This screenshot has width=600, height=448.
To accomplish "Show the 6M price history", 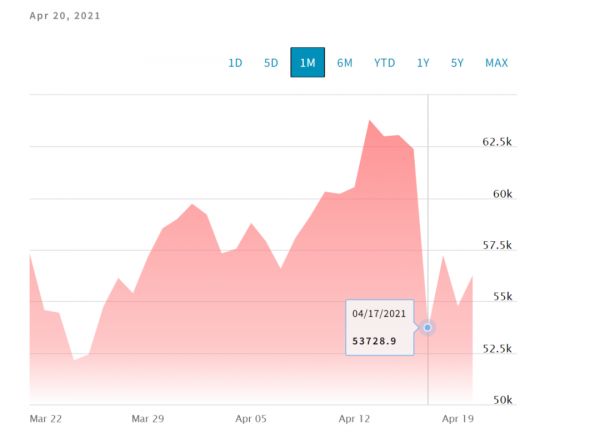I will tap(345, 63).
